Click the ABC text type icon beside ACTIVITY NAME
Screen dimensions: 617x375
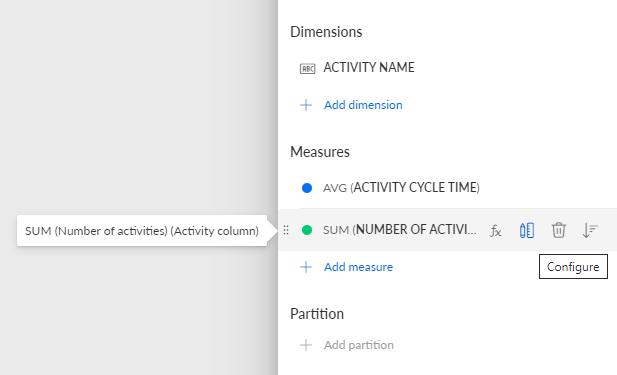[307, 69]
